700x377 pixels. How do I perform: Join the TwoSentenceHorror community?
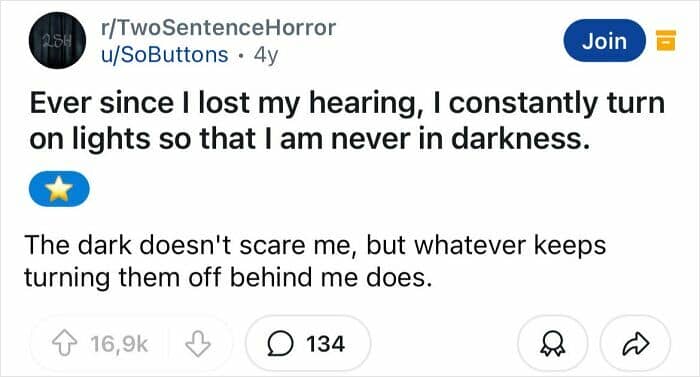point(604,41)
